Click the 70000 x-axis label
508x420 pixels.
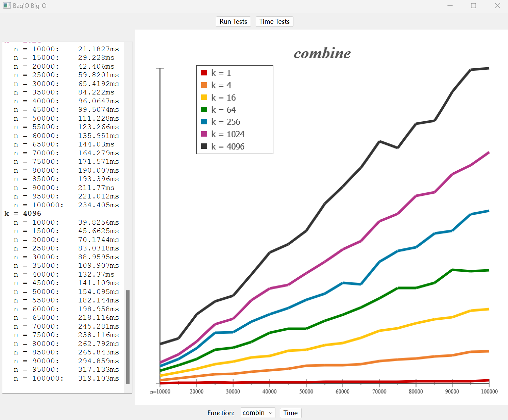379,391
